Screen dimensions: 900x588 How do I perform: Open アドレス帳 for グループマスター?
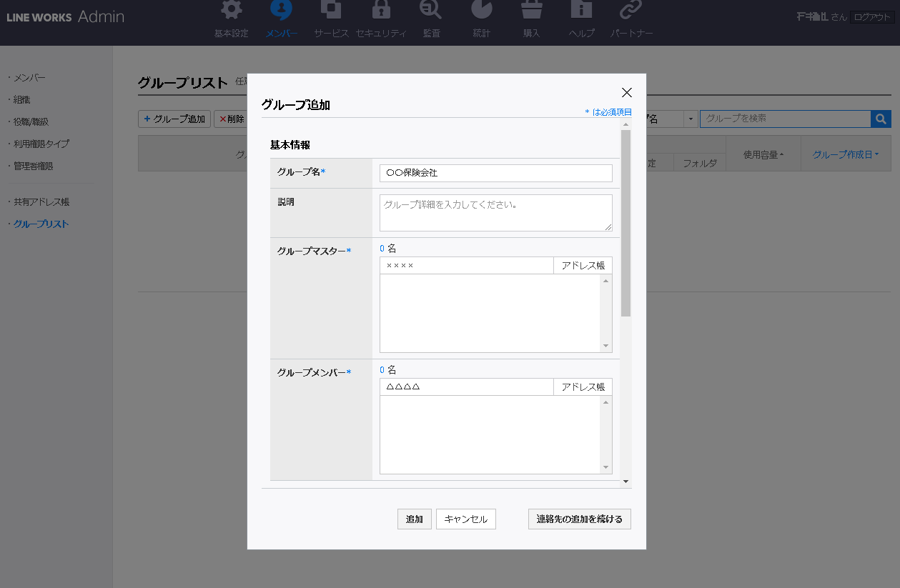(x=583, y=266)
